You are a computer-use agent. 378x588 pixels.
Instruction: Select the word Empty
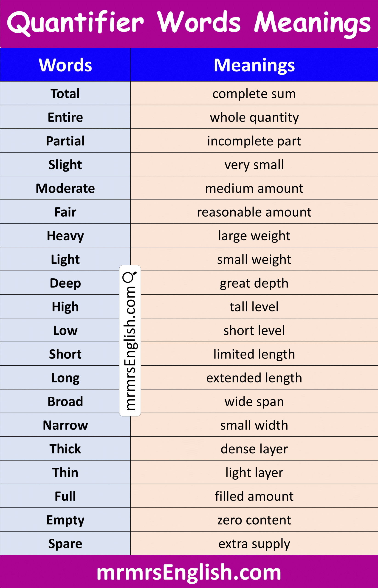pos(65,520)
